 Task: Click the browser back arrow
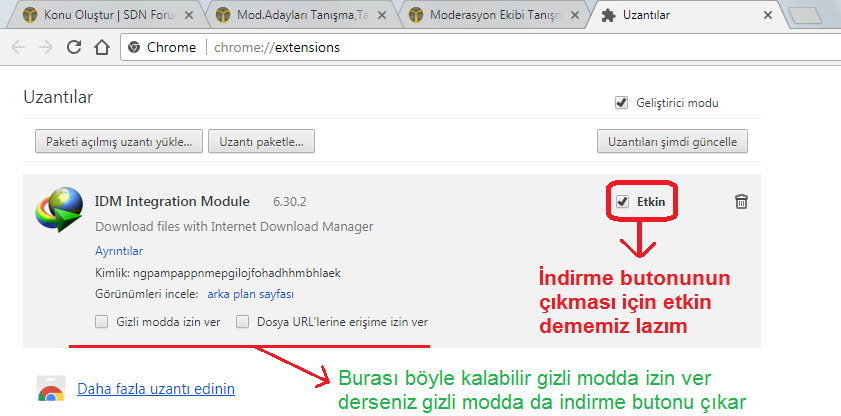tap(18, 48)
